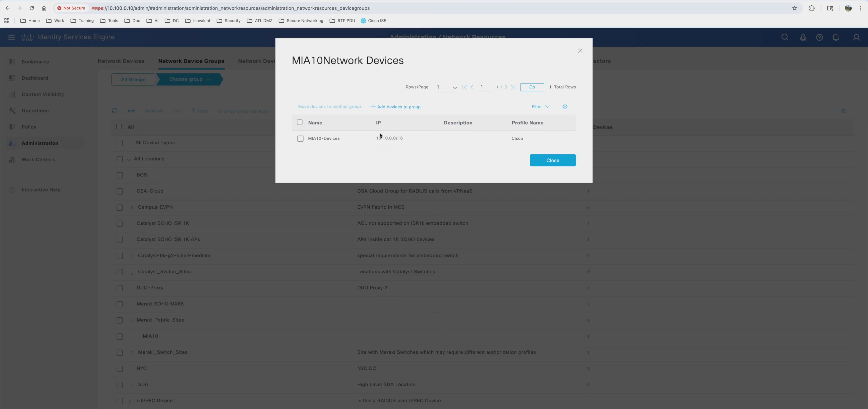Open the Choose group dropdown

click(x=190, y=79)
